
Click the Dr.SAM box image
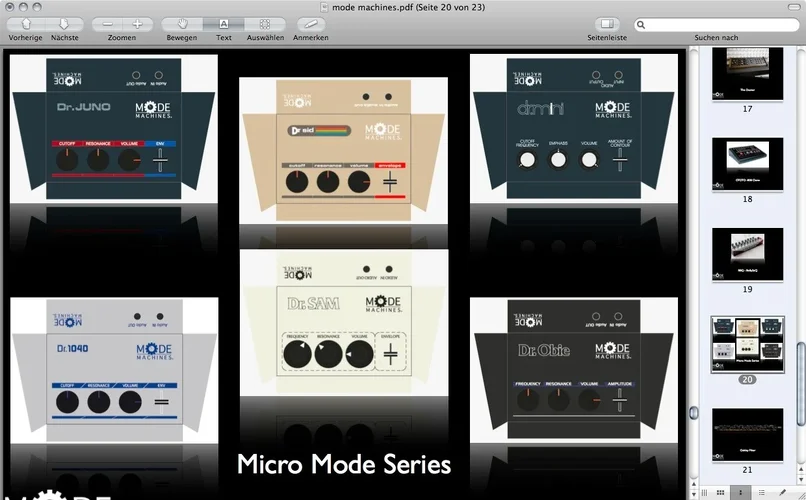point(344,323)
